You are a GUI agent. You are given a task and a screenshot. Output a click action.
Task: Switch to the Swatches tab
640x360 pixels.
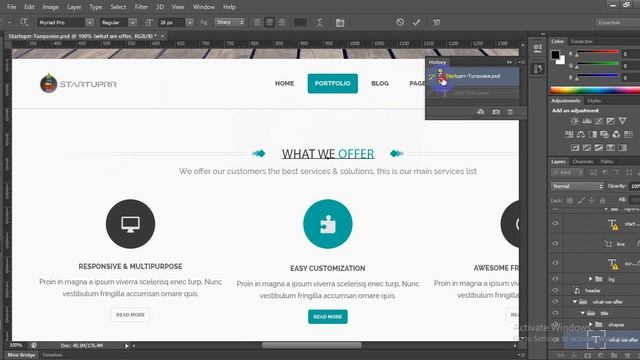[x=581, y=41]
